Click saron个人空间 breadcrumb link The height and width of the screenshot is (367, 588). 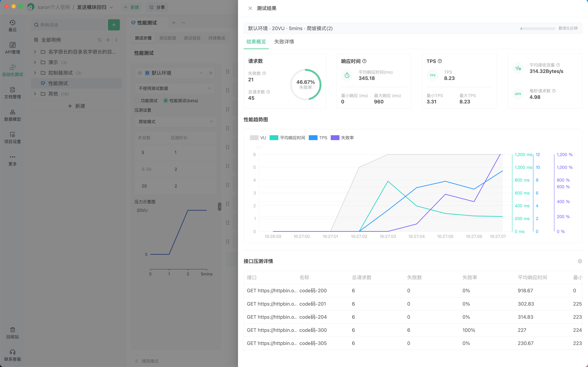(x=54, y=7)
